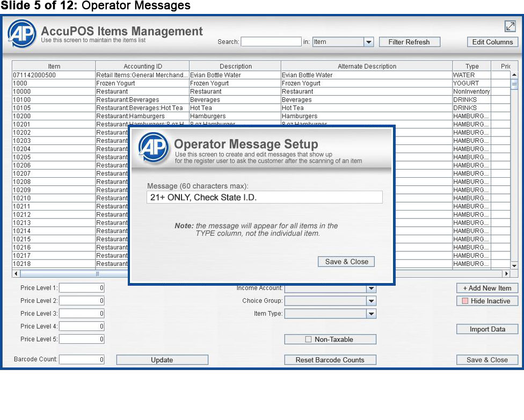Save & Close the Operator Message Setup dialog
The height and width of the screenshot is (420, 524).
tap(346, 262)
